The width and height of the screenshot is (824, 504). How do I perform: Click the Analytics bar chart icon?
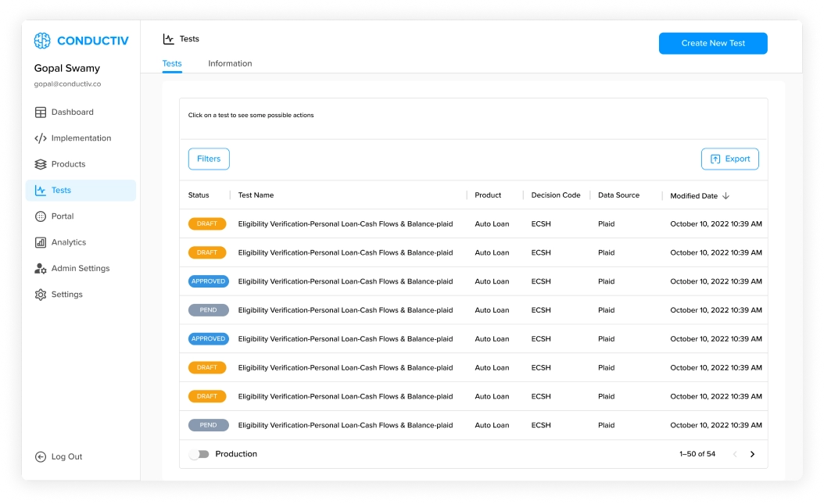pyautogui.click(x=41, y=242)
